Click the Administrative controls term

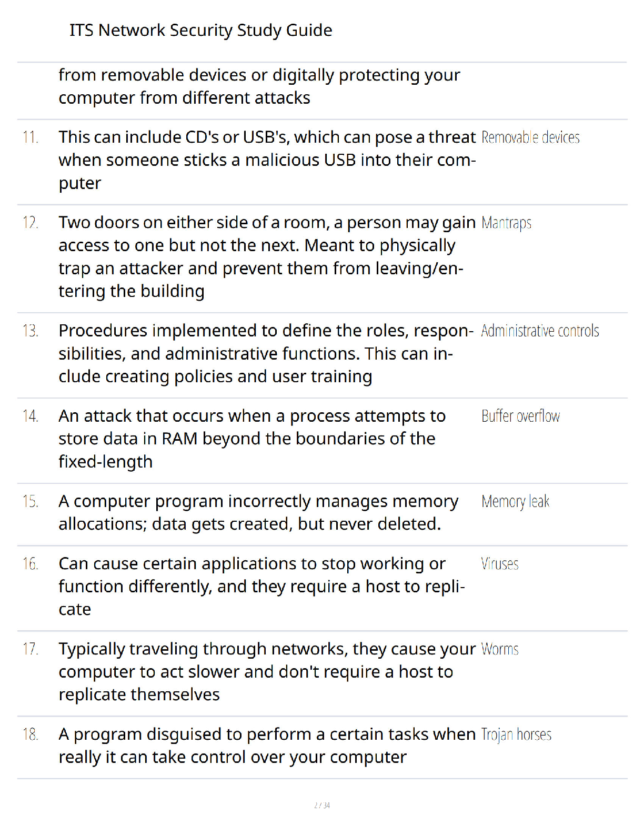tap(540, 331)
